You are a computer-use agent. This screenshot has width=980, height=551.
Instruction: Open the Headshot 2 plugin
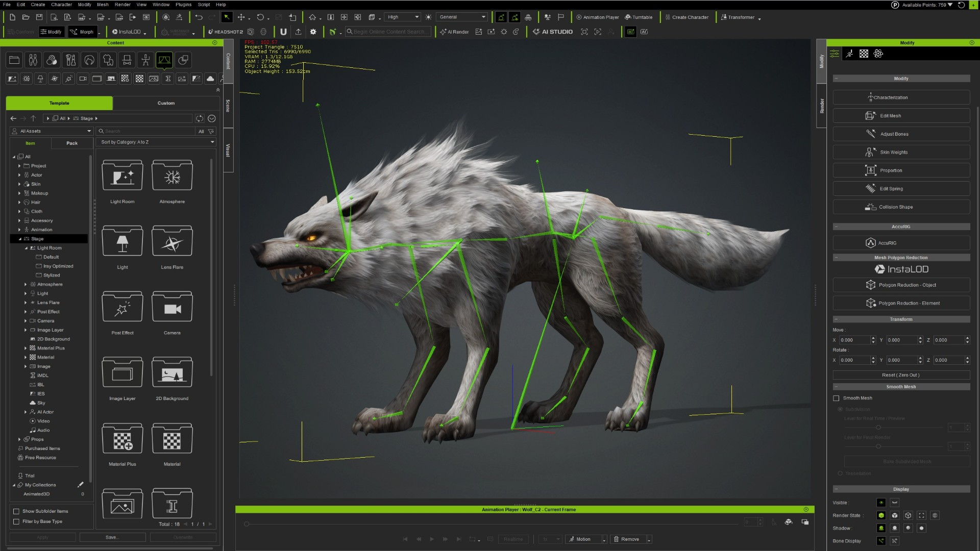(225, 32)
